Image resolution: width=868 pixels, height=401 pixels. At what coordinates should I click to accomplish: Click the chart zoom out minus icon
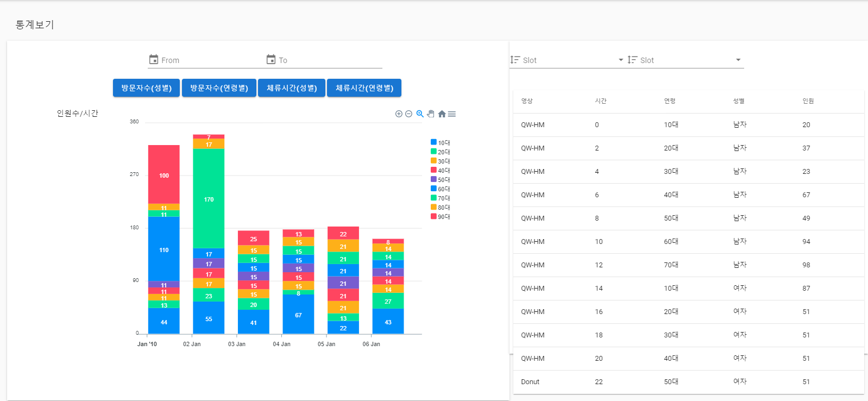tap(408, 114)
